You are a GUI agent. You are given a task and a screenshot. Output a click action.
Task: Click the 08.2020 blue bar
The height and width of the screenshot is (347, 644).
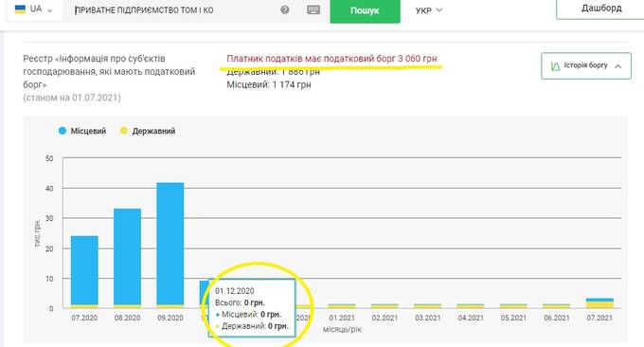(127, 257)
